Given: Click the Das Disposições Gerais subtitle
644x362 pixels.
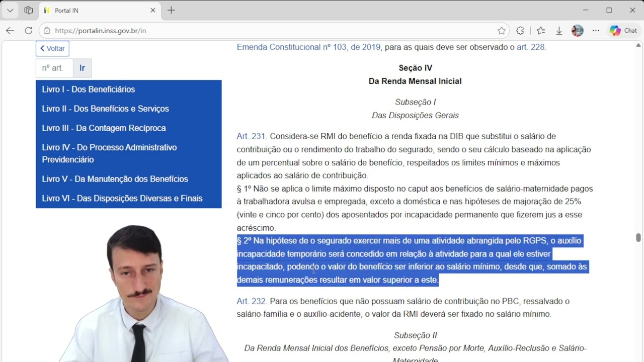Looking at the screenshot, I should (x=415, y=115).
